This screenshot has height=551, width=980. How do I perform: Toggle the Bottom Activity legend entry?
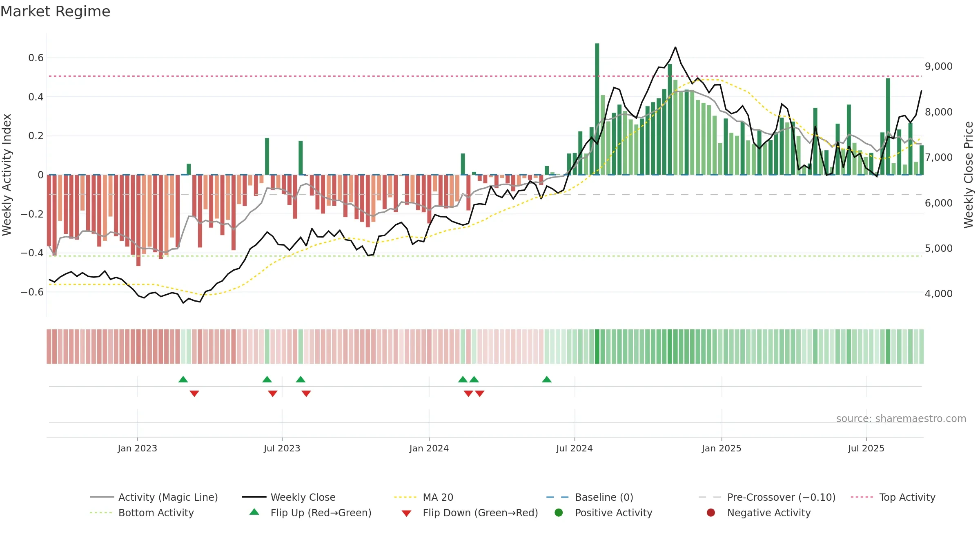[x=142, y=513]
